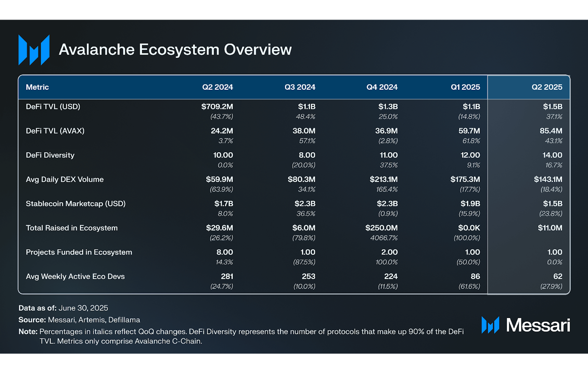Click the '$6.0M' total raised value
Viewport: 588px width, 373px height.
click(x=304, y=228)
